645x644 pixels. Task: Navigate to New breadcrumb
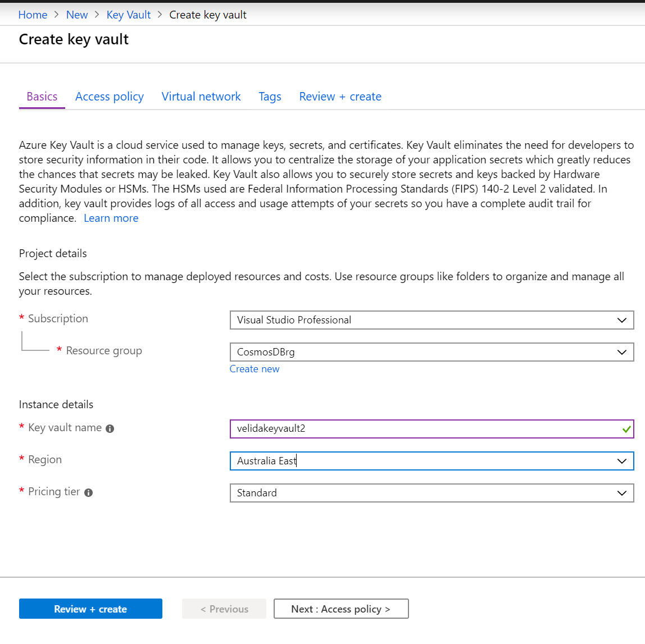tap(77, 15)
